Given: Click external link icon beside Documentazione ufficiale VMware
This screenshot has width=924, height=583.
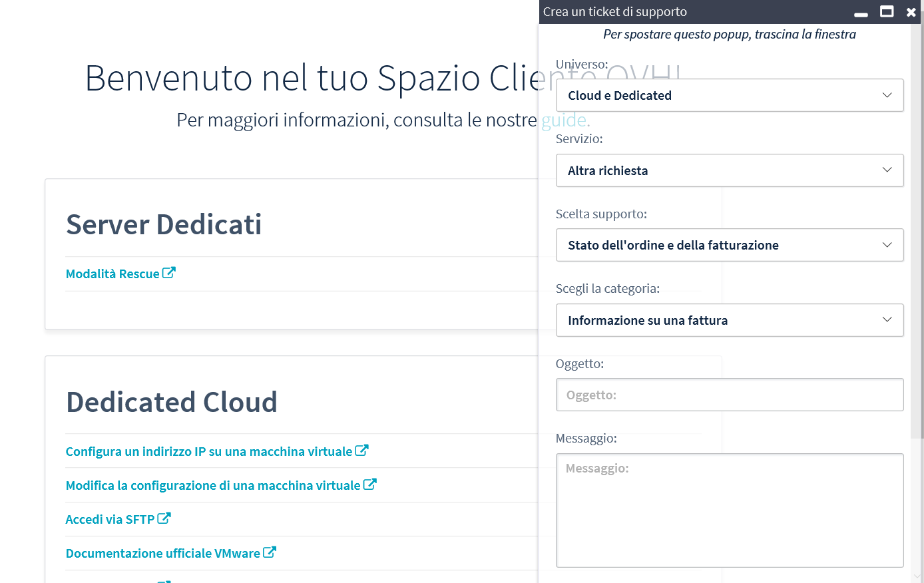Looking at the screenshot, I should [x=270, y=552].
